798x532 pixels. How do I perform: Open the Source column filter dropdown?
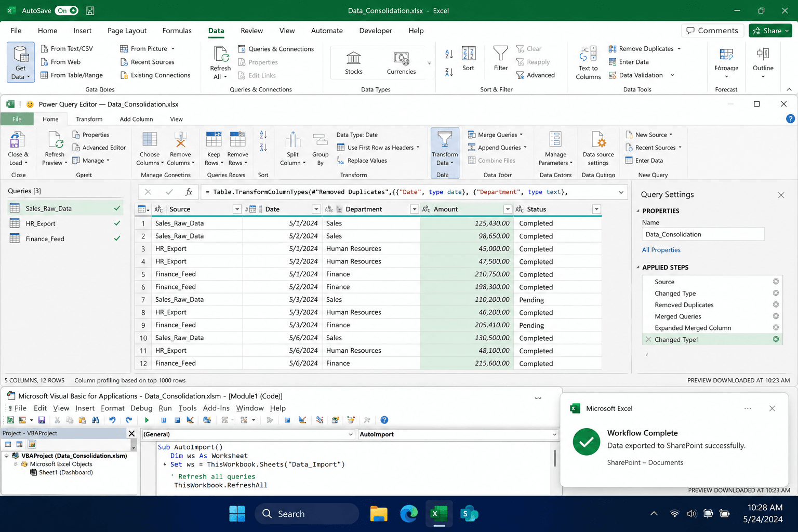tap(237, 209)
